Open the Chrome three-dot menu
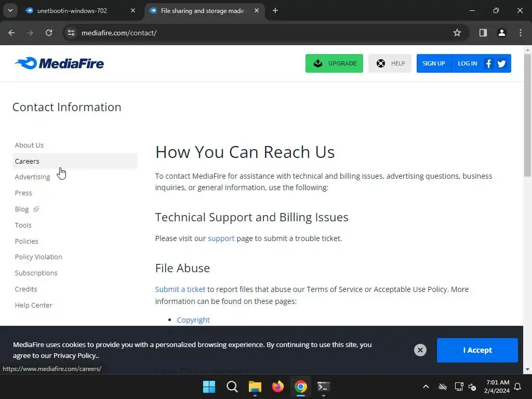This screenshot has width=532, height=399. click(521, 33)
